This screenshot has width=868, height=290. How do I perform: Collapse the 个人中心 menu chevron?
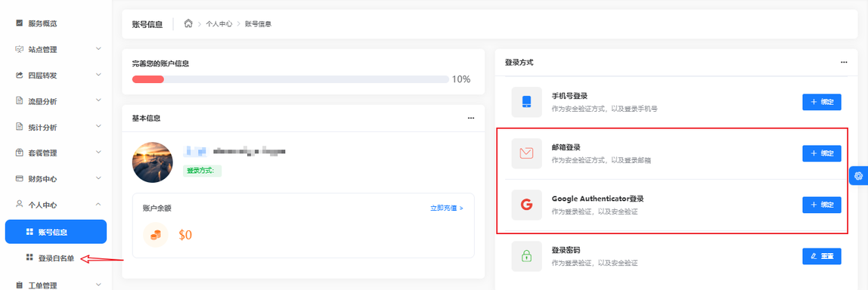(98, 204)
